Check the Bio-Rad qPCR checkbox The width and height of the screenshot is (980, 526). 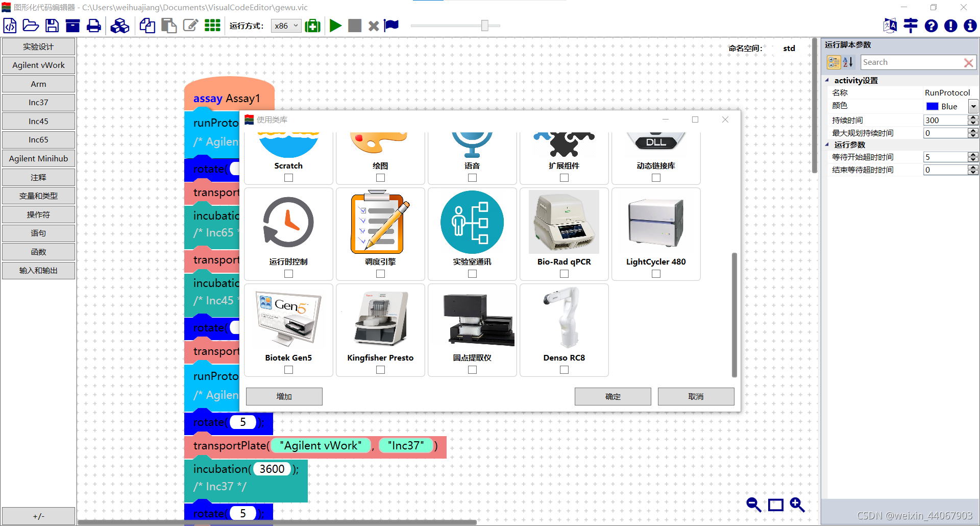coord(565,274)
